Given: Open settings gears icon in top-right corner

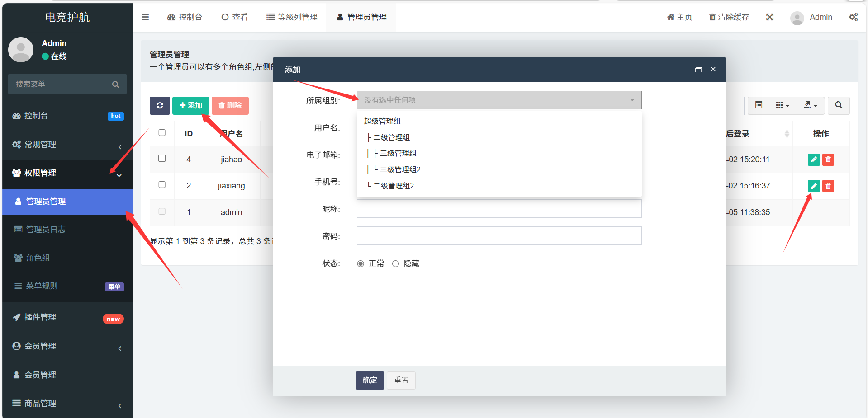Looking at the screenshot, I should (853, 17).
